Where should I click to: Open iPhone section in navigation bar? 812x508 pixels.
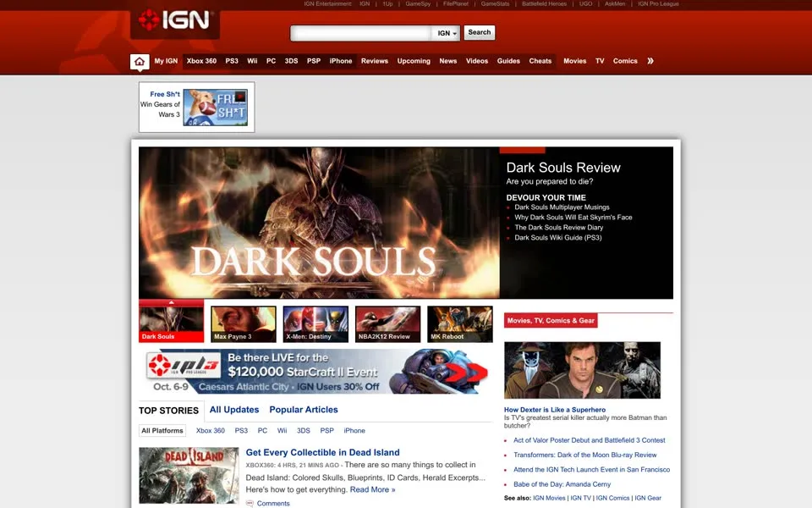(341, 61)
